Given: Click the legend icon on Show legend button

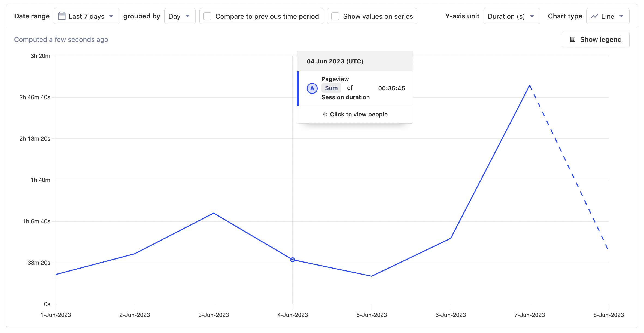Looking at the screenshot, I should point(573,39).
